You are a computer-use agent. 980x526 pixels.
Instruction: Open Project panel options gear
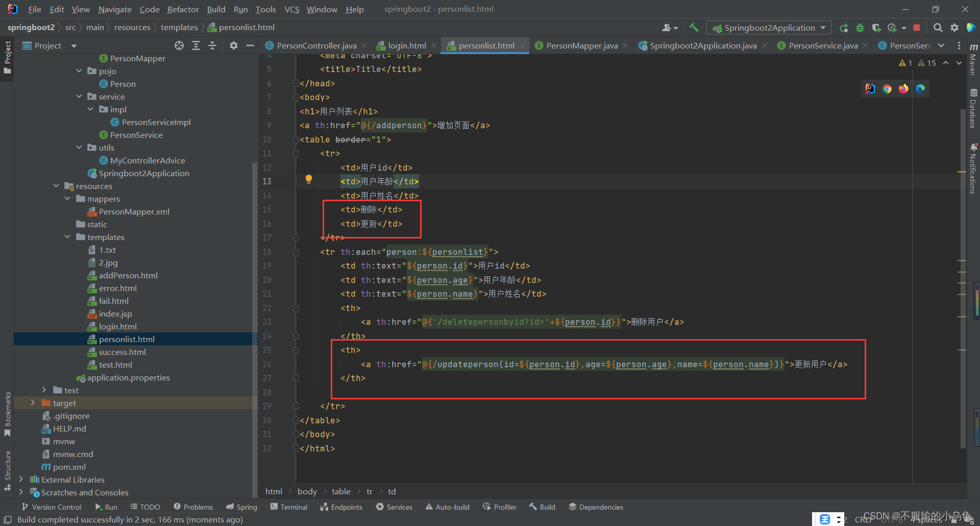[234, 45]
